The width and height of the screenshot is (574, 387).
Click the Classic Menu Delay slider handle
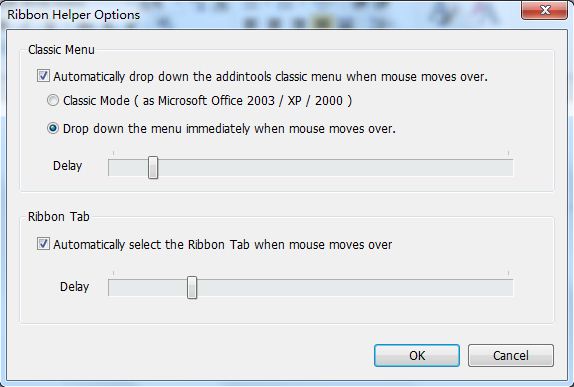click(153, 168)
